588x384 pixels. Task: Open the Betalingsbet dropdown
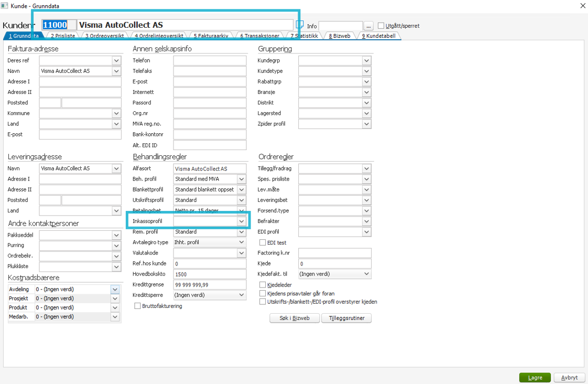click(242, 210)
